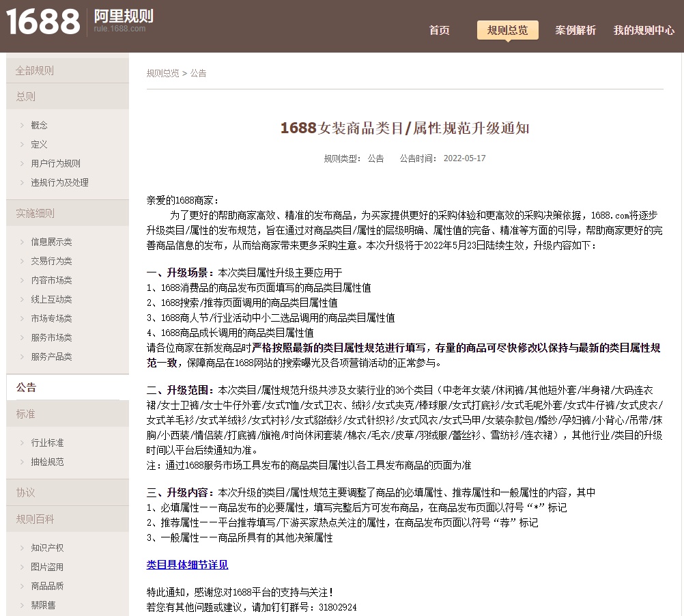
Task: Select the 总则 sidebar section
Action: pyautogui.click(x=68, y=96)
